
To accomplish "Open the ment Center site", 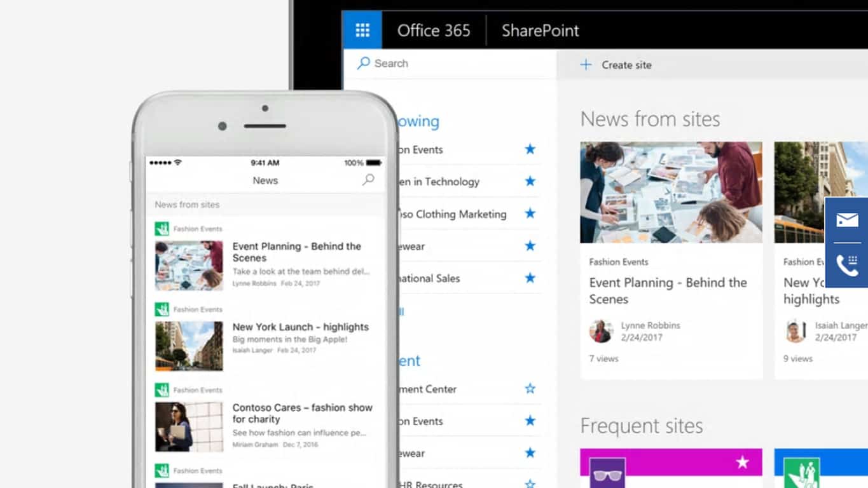I will (428, 389).
